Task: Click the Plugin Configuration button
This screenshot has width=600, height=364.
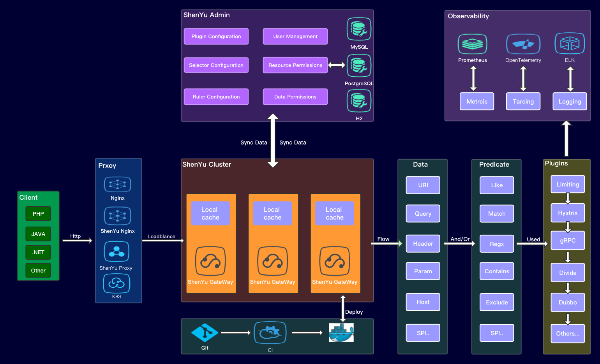Action: coord(216,37)
